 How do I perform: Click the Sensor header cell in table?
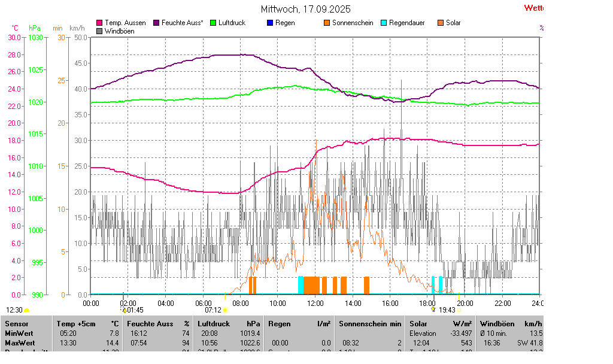tap(17, 324)
